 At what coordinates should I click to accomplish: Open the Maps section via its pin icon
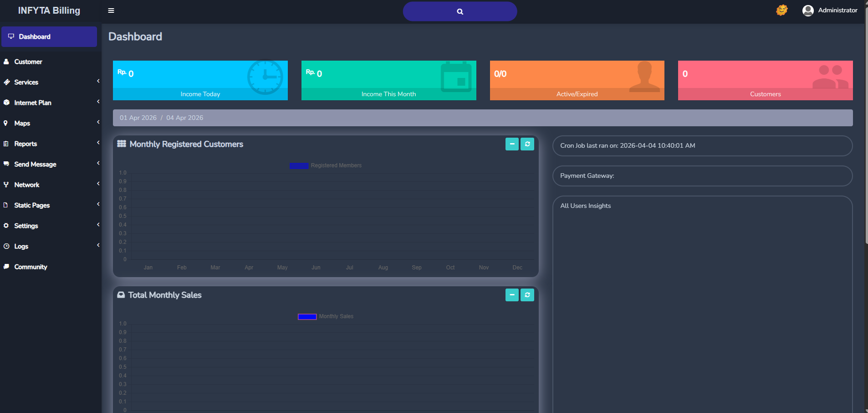pos(6,123)
